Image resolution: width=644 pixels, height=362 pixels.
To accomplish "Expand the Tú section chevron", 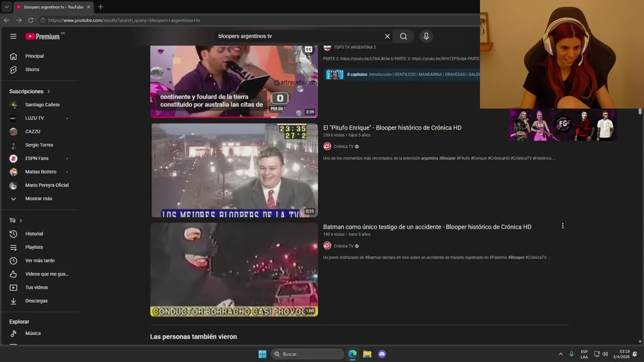I will click(21, 221).
